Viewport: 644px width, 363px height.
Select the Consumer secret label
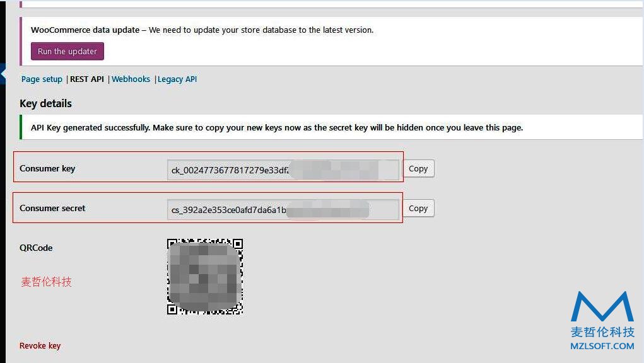tap(52, 209)
